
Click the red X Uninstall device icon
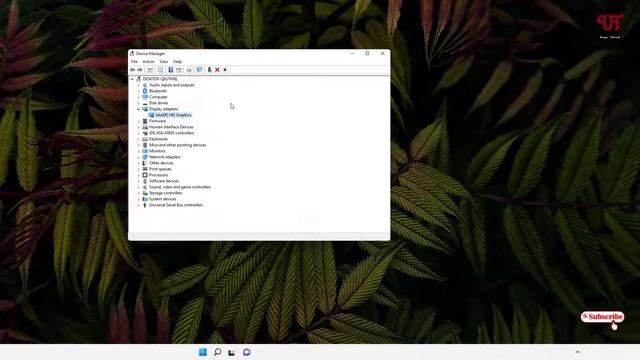217,70
